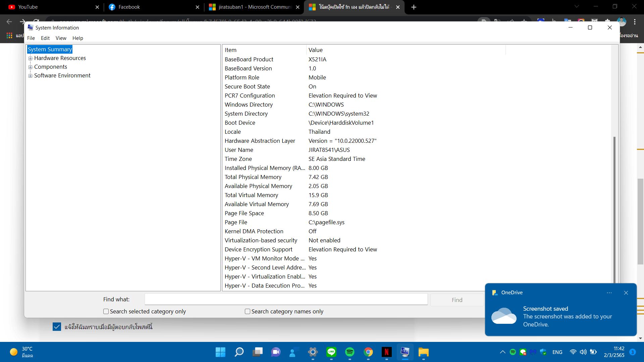The width and height of the screenshot is (644, 362).
Task: Expand Hardware Resources tree node
Action: coord(31,58)
